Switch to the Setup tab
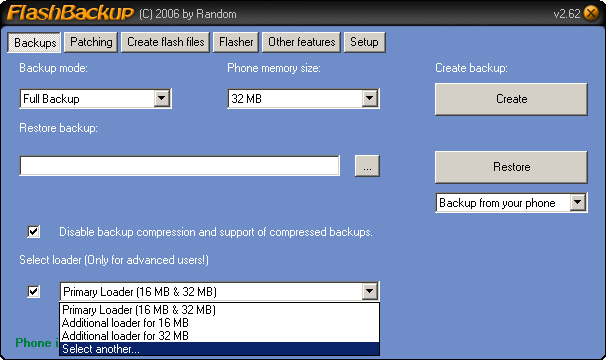Viewport: 606px width, 360px height. (x=364, y=42)
